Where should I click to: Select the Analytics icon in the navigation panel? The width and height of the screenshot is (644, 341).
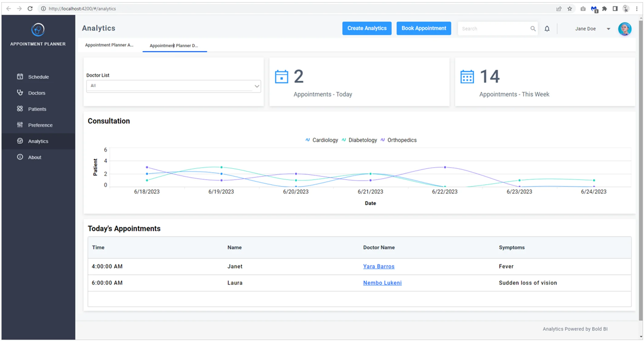20,141
